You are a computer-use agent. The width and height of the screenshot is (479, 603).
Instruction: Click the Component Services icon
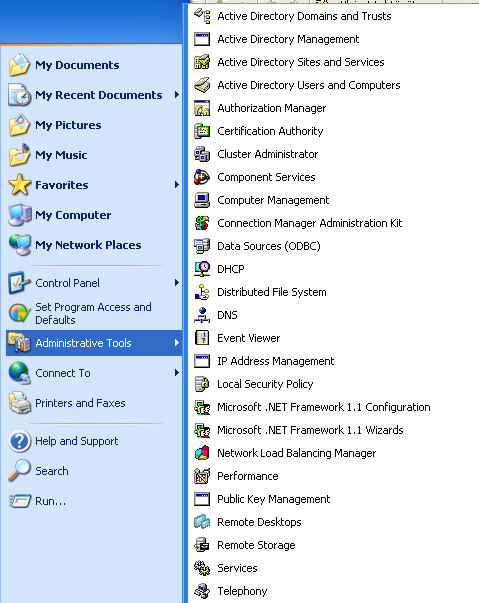click(202, 177)
